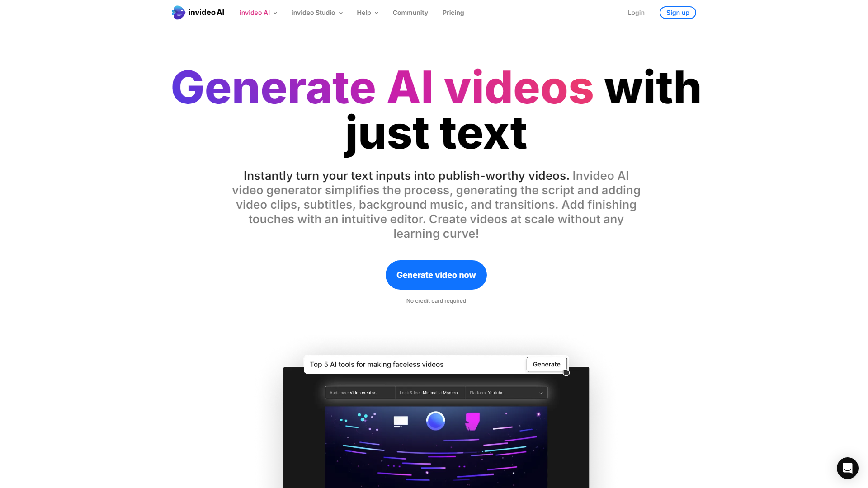The height and width of the screenshot is (488, 868).
Task: Click the 'Generate video now' button
Action: click(x=436, y=275)
